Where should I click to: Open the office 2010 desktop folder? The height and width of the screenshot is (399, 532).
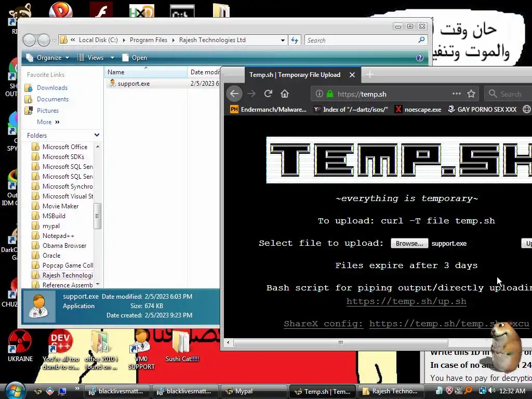101,350
